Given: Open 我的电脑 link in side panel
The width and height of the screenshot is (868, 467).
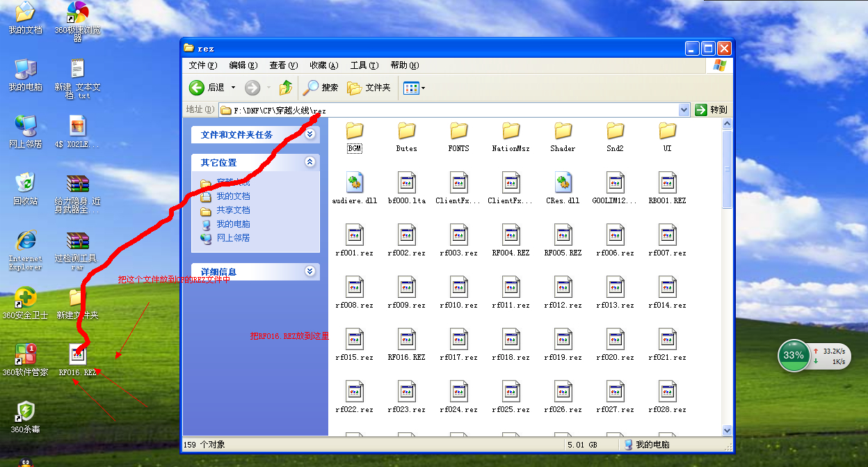Looking at the screenshot, I should point(233,224).
